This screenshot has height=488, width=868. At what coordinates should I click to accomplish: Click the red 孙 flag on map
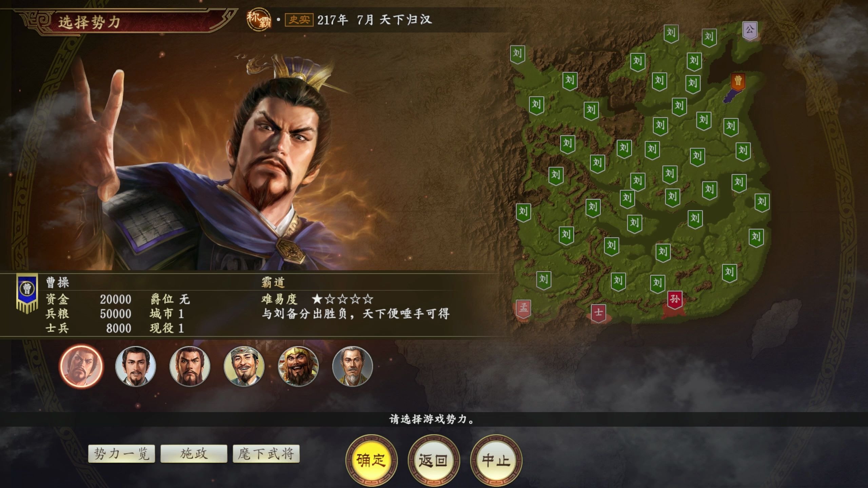[x=675, y=300]
